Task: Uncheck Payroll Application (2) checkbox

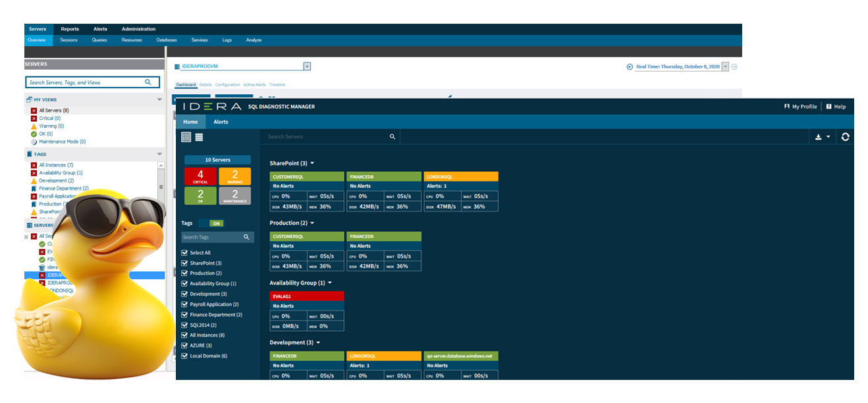Action: click(184, 304)
